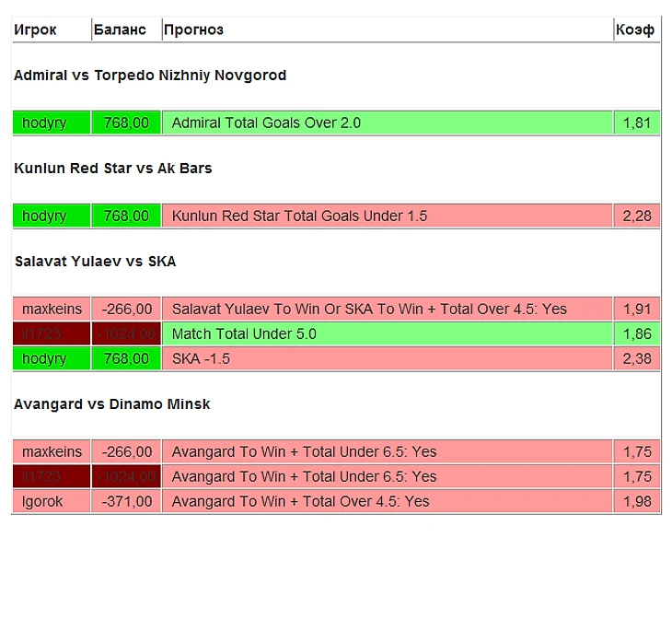This screenshot has width=672, height=631.
Task: Click maxkeins' Avangard To Win + Total Under 6.5 prediction
Action: coord(387,451)
